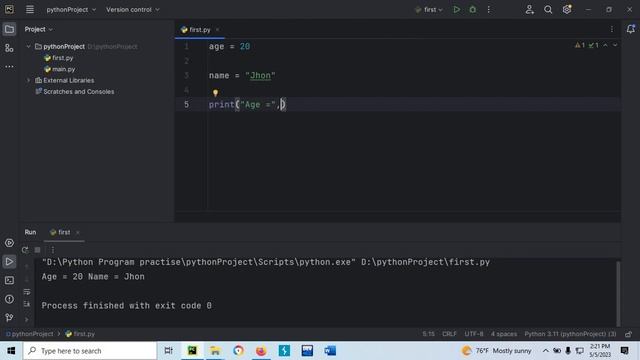Open the Python Packages/Services tool icon

pos(9,243)
